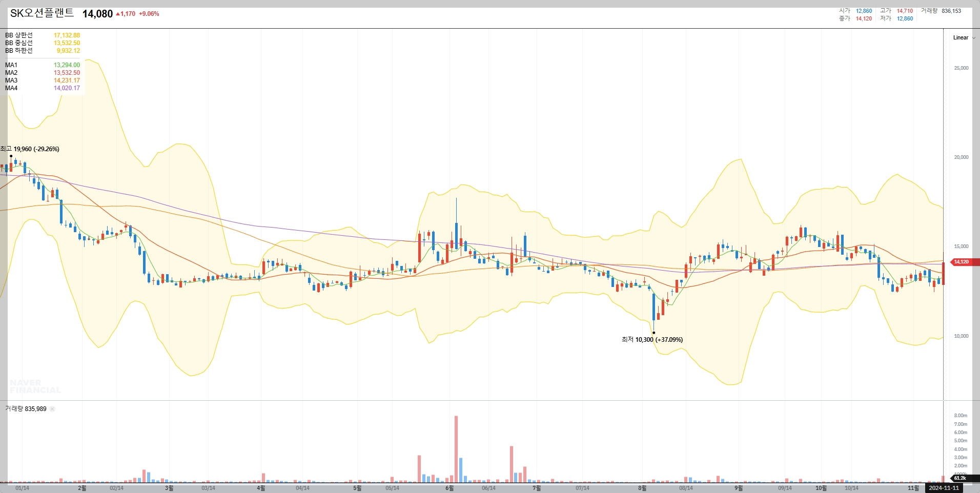The width and height of the screenshot is (980, 493).
Task: Select the MA2 legend row
Action: click(x=43, y=73)
